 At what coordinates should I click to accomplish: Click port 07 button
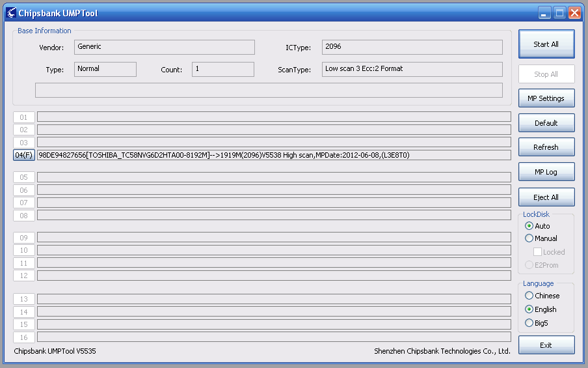click(24, 203)
